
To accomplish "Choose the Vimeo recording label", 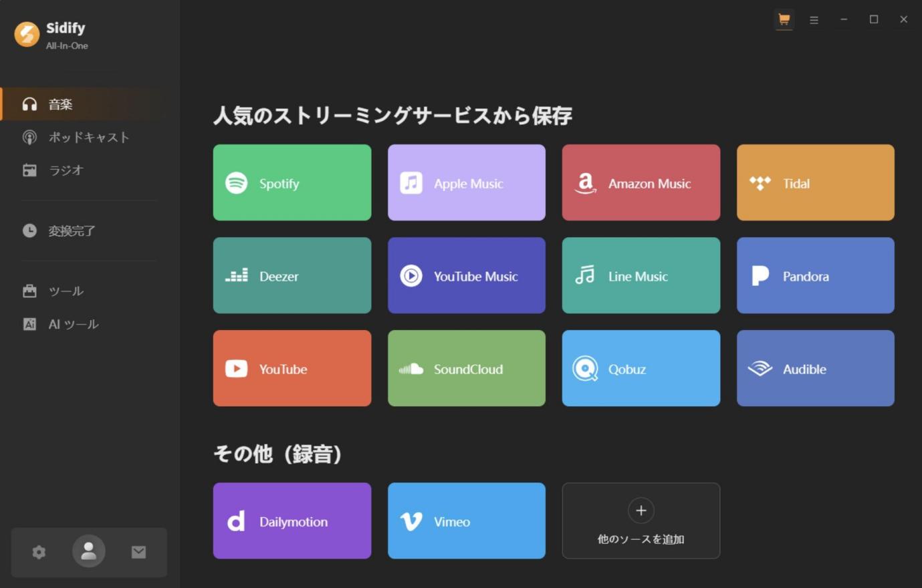I will pyautogui.click(x=452, y=522).
